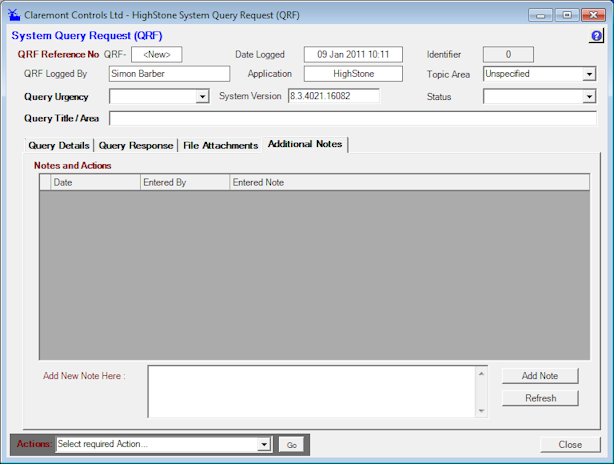Open the Query Urgency dropdown
This screenshot has width=614, height=464.
pyautogui.click(x=202, y=97)
